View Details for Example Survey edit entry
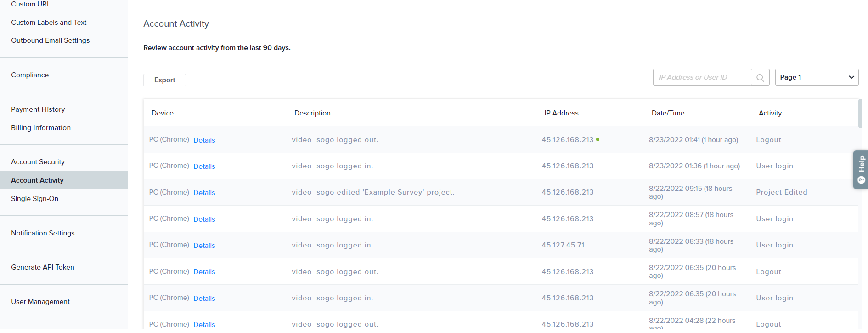This screenshot has height=333, width=868. click(204, 193)
